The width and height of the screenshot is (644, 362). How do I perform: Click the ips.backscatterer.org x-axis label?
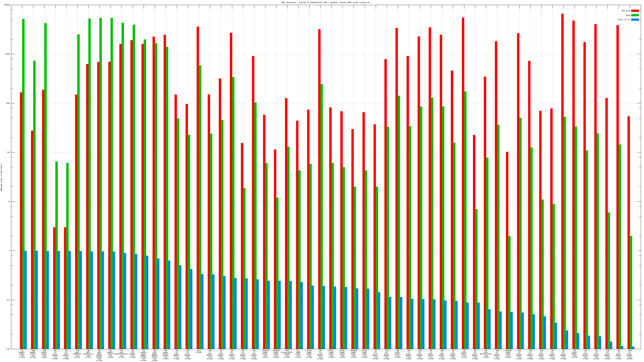tap(122, 354)
